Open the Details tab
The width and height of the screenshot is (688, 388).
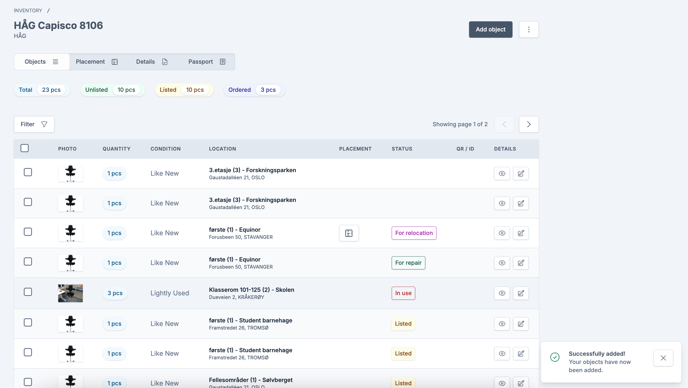[x=151, y=61]
